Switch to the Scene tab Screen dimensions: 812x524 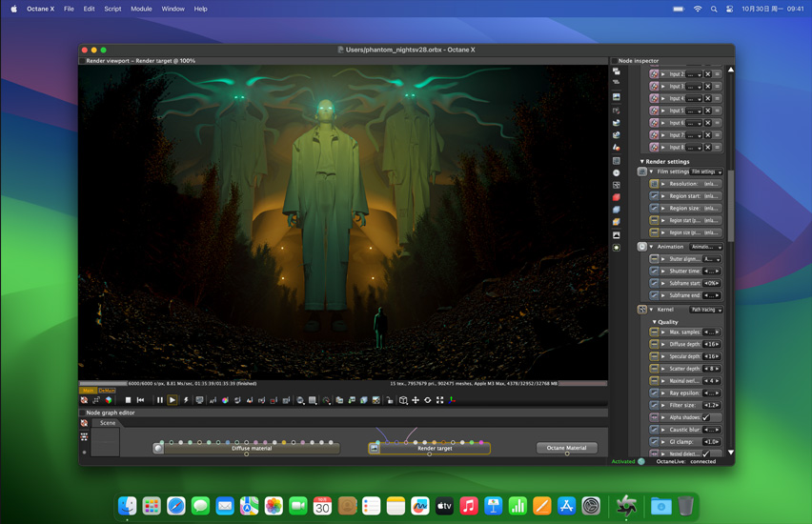pyautogui.click(x=108, y=423)
